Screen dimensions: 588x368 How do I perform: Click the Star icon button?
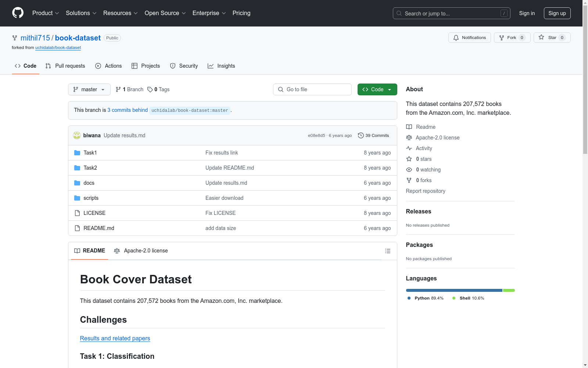pos(541,38)
